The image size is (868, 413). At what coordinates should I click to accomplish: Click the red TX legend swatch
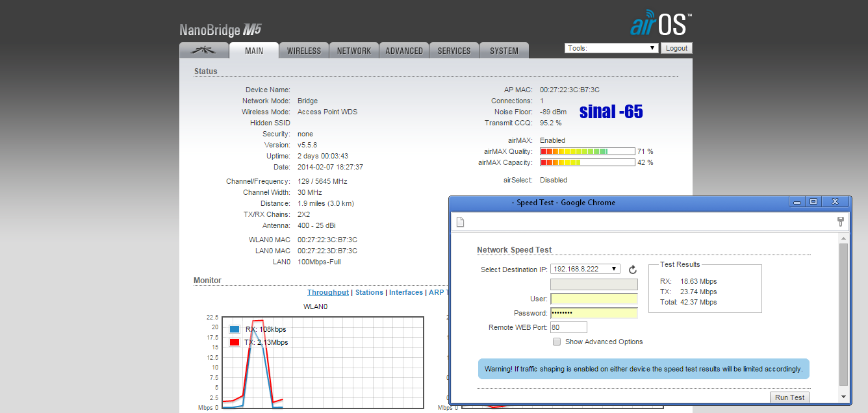[235, 342]
